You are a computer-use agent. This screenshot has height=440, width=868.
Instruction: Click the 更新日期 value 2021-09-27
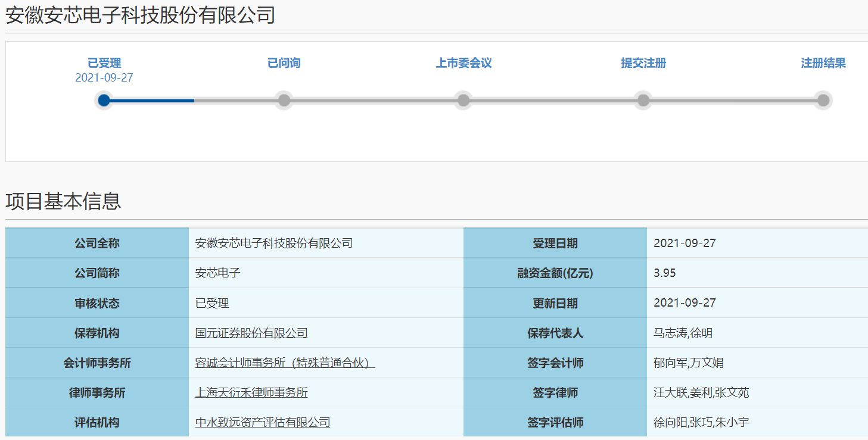tap(685, 303)
